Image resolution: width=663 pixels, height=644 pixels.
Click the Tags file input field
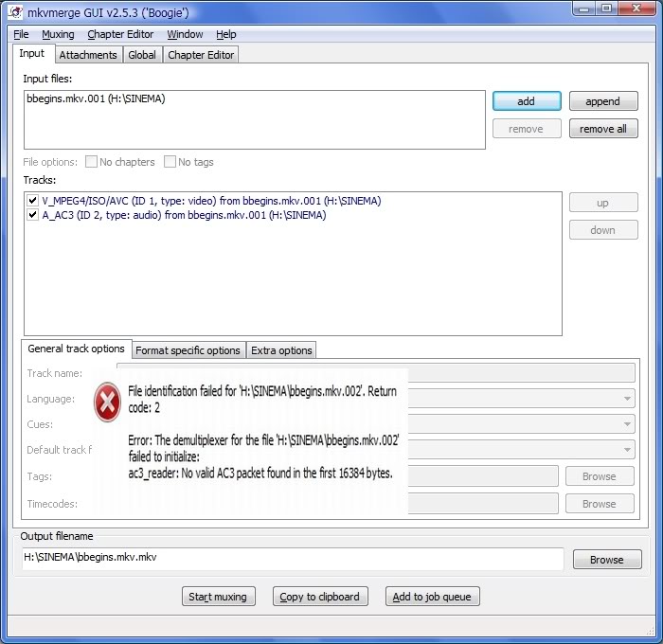483,476
